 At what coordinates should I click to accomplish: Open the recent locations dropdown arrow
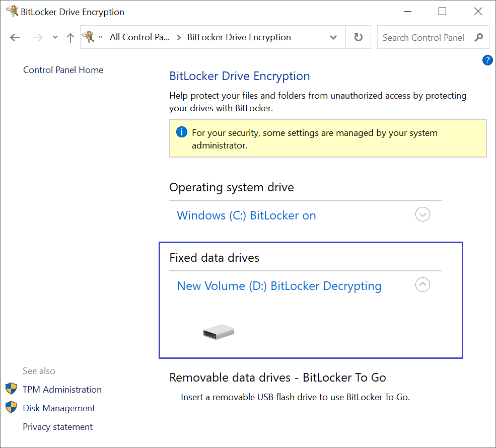pyautogui.click(x=55, y=37)
